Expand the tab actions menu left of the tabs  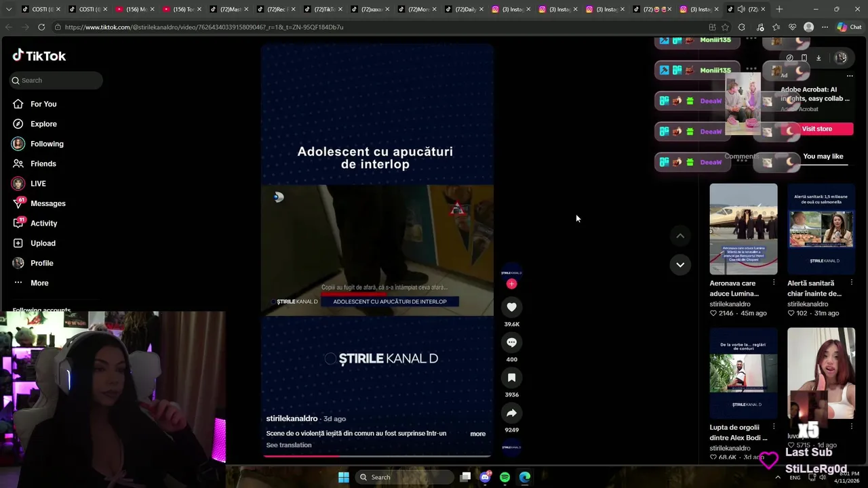pyautogui.click(x=8, y=9)
